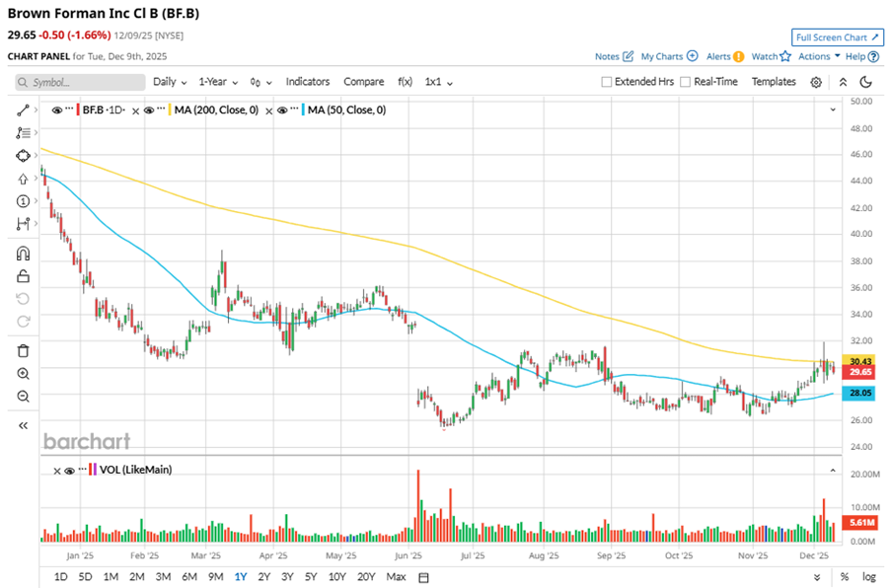Click the yellow MA 200 color swatch
This screenshot has height=588, width=890.
point(170,110)
